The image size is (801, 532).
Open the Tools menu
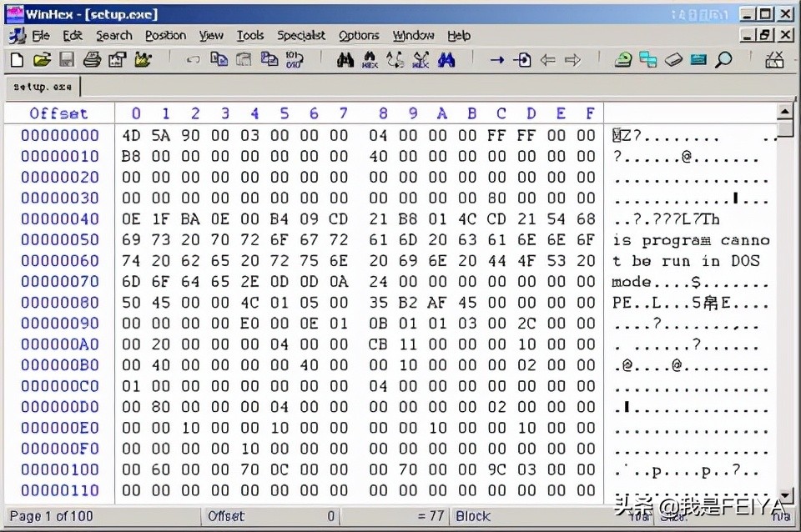(249, 36)
